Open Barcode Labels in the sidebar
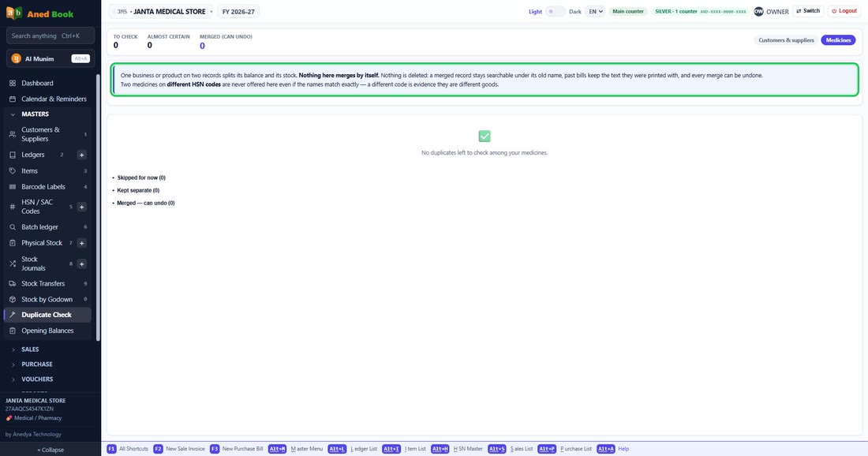This screenshot has width=868, height=456. point(47,187)
